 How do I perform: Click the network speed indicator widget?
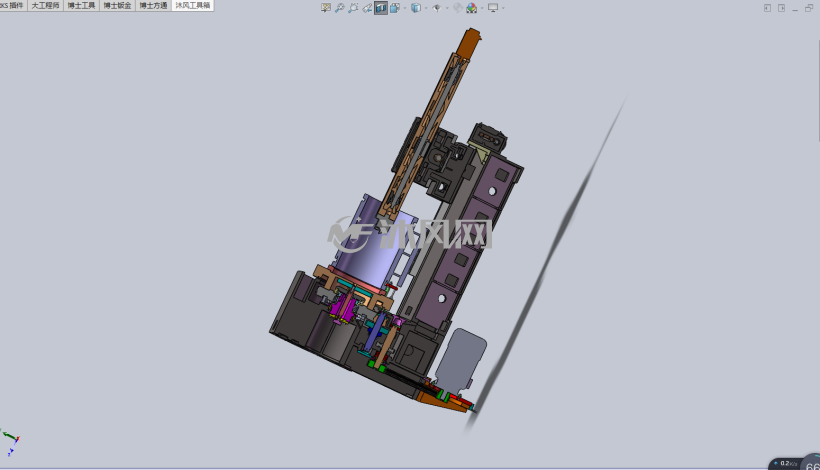point(794,462)
